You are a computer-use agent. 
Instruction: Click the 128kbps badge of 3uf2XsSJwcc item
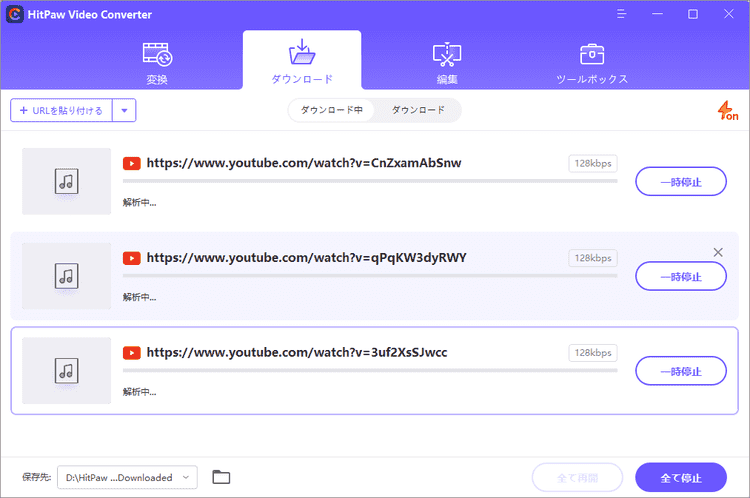[593, 353]
